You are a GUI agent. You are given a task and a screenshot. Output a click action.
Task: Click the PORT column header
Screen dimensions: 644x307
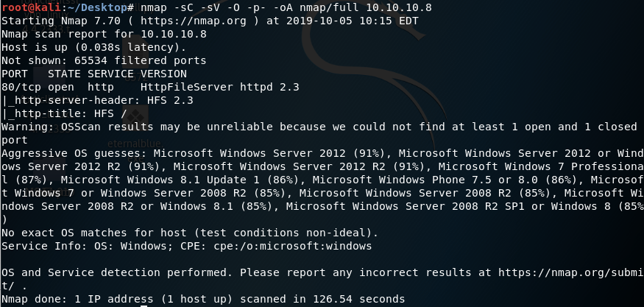coord(15,74)
